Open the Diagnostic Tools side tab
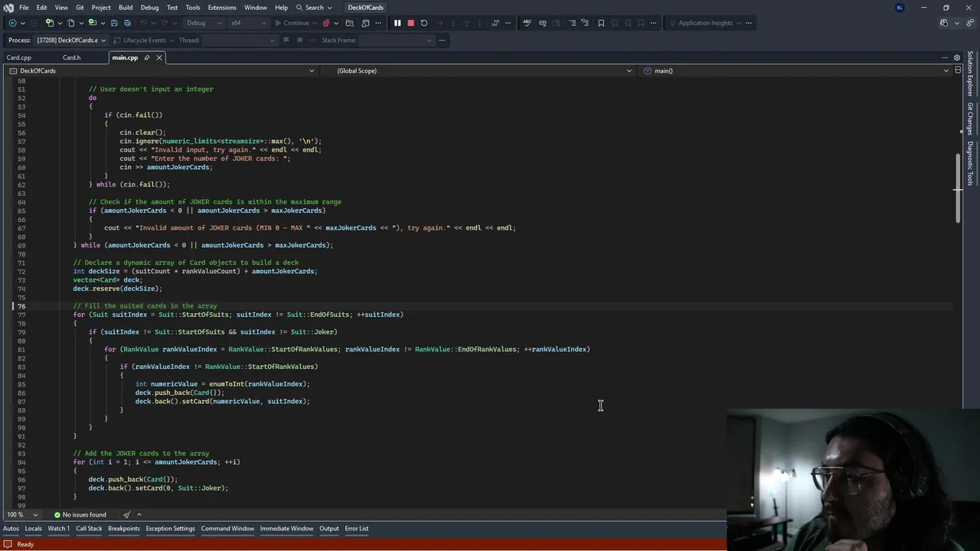 [x=970, y=163]
